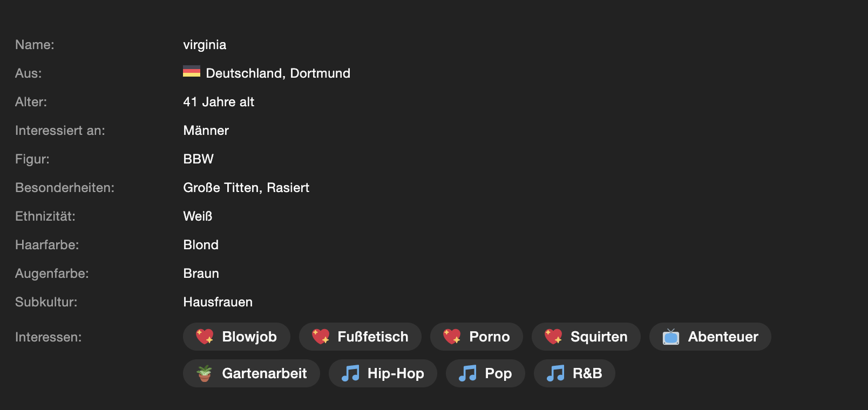This screenshot has width=868, height=410.
Task: Click the Besonderheiten value text
Action: pos(246,188)
